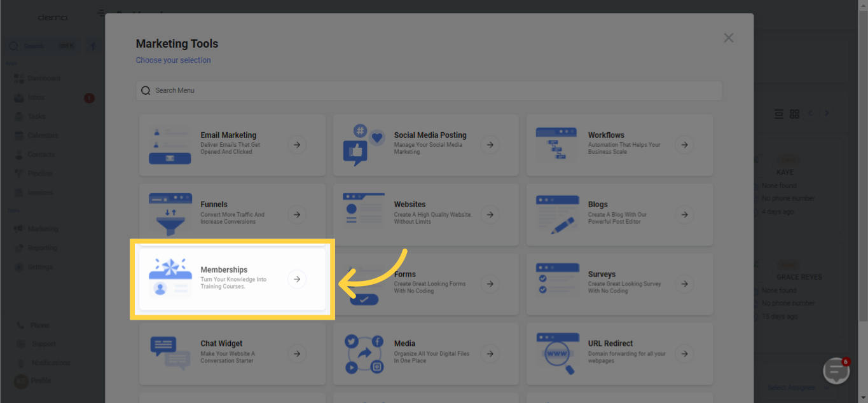Image resolution: width=868 pixels, height=403 pixels.
Task: Open the Memberships arrow button
Action: (297, 279)
